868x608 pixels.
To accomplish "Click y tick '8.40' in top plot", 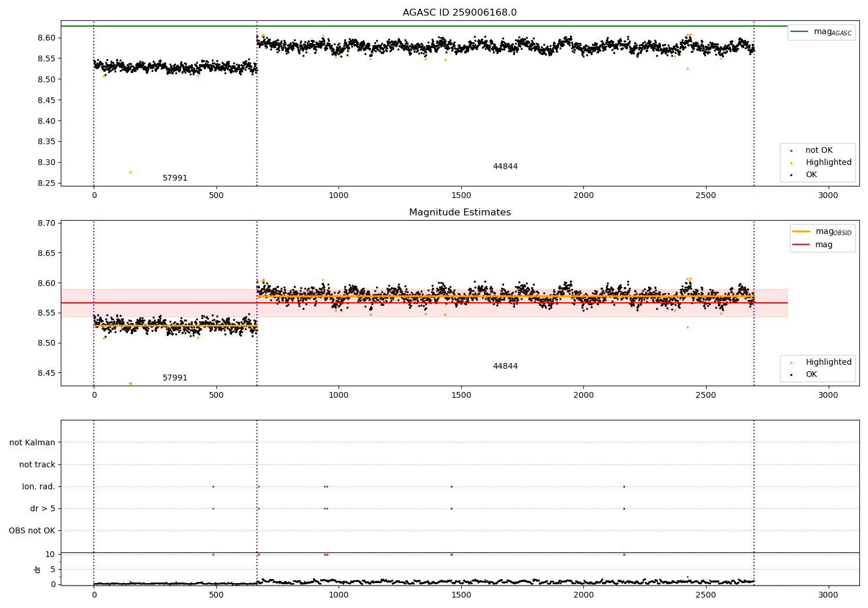I will coord(46,121).
